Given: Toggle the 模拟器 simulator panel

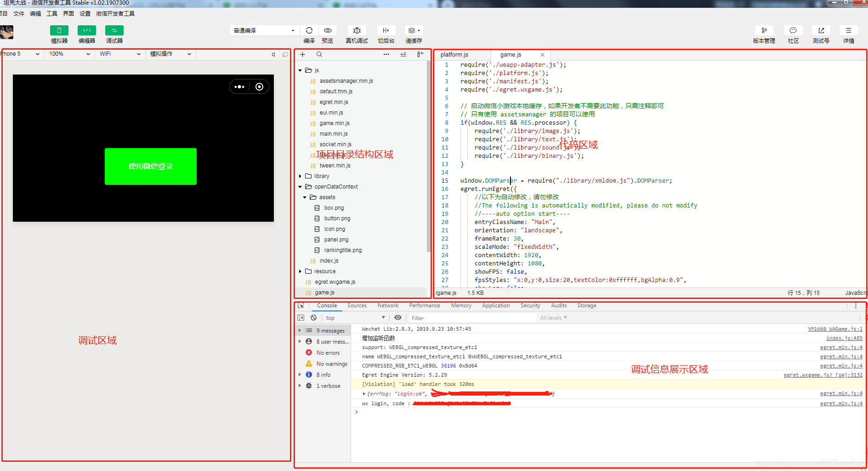Looking at the screenshot, I should point(59,30).
